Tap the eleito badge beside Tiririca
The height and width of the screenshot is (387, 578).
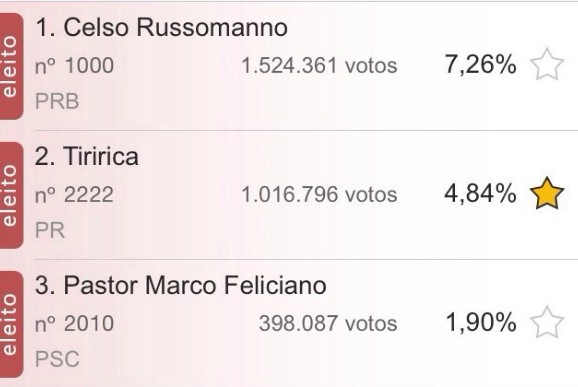(x=11, y=195)
